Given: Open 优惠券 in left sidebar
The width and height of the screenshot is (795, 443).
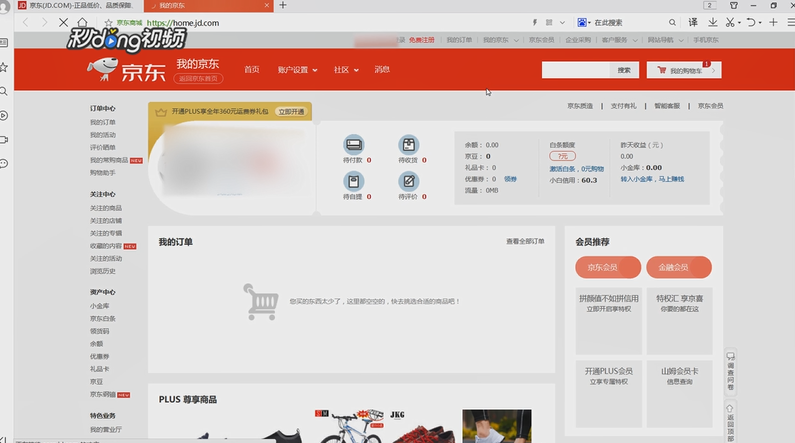Looking at the screenshot, I should point(99,356).
